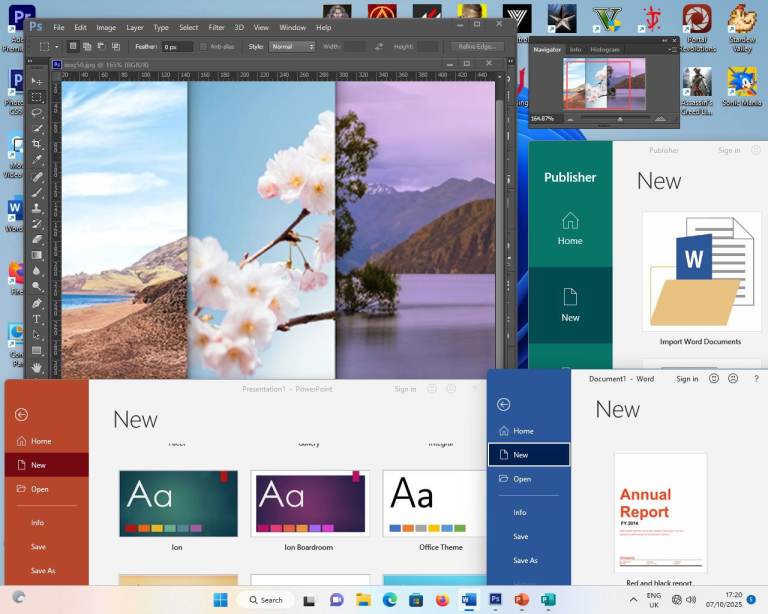768x614 pixels.
Task: Open the Style dropdown in options bar
Action: (x=292, y=47)
